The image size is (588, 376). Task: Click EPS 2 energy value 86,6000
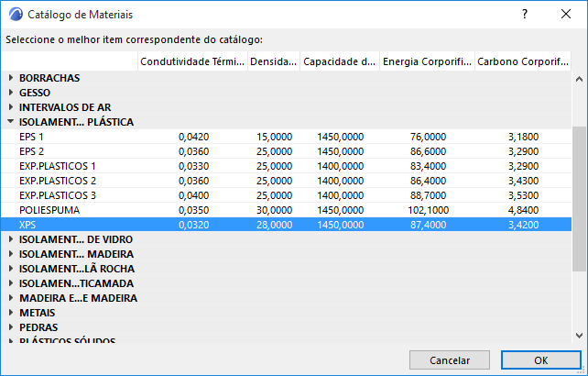pyautogui.click(x=429, y=151)
